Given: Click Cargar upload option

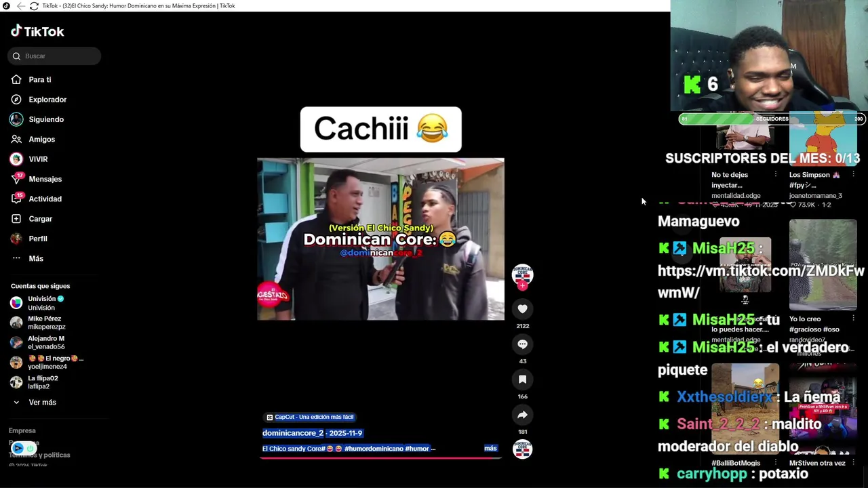Looking at the screenshot, I should point(40,219).
